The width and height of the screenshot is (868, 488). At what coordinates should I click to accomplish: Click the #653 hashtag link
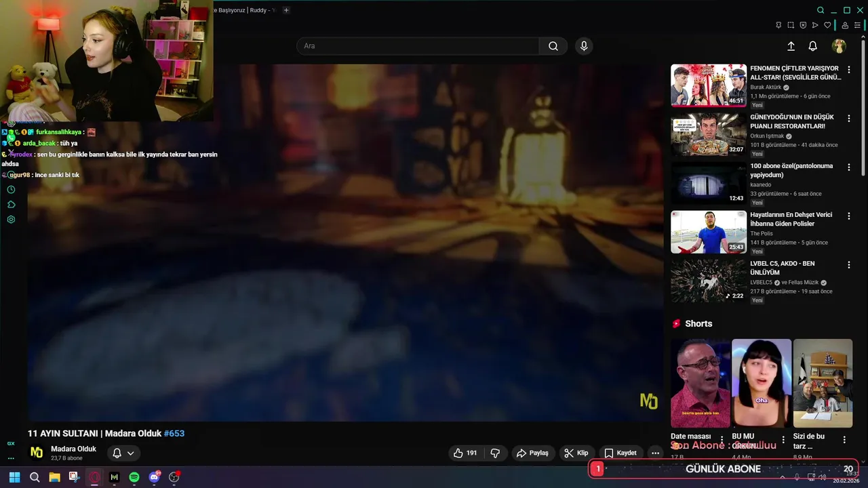tap(174, 433)
